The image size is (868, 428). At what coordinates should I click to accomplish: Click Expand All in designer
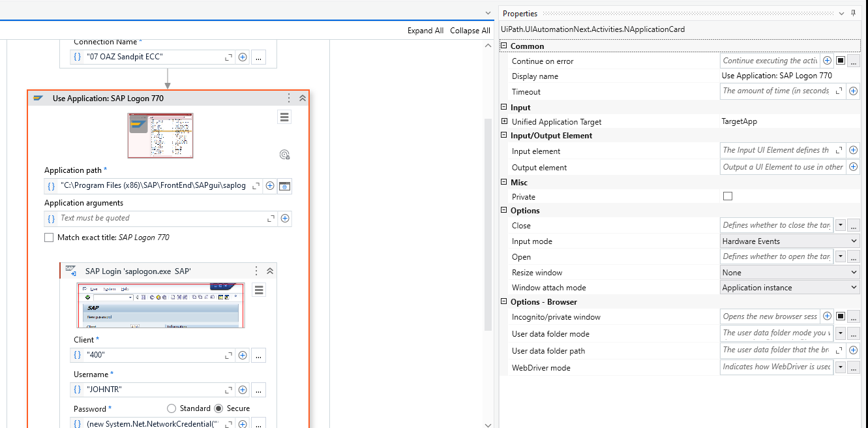pos(425,31)
